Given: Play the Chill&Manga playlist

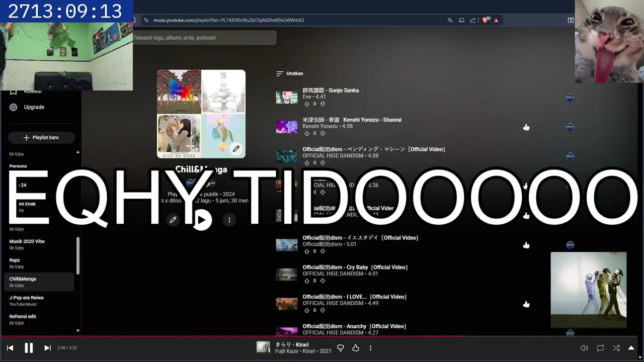Looking at the screenshot, I should (x=202, y=220).
